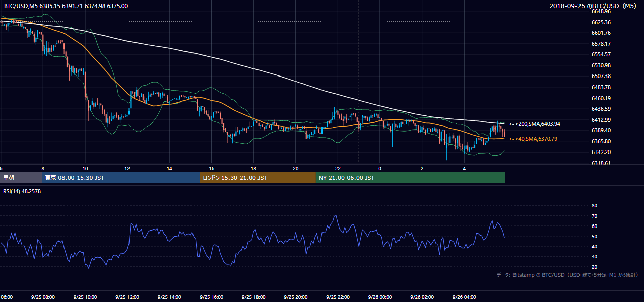
Task: Select the 6648.96 price axis label
Action: click(x=601, y=11)
